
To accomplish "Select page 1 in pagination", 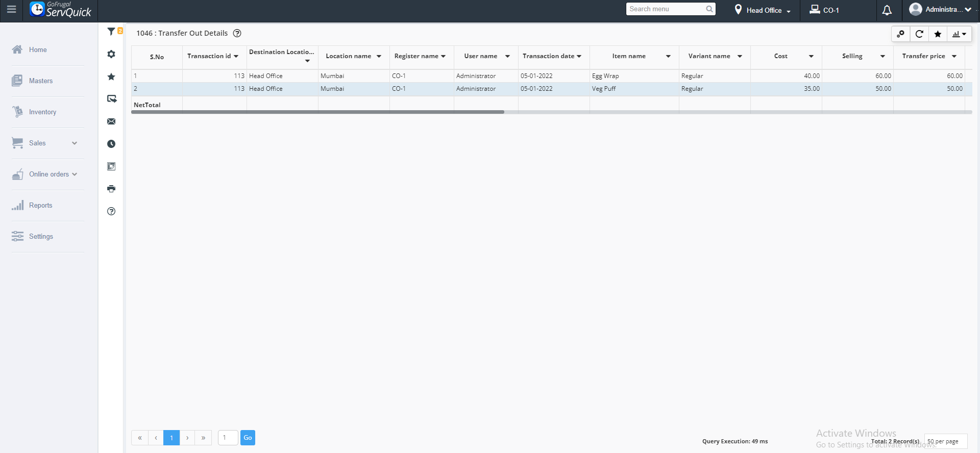I will (x=171, y=438).
